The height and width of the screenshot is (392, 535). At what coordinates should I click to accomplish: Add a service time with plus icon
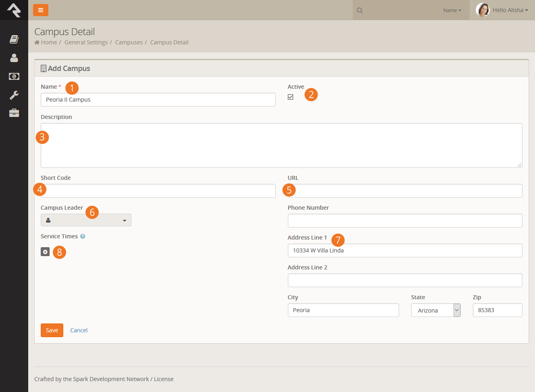45,252
